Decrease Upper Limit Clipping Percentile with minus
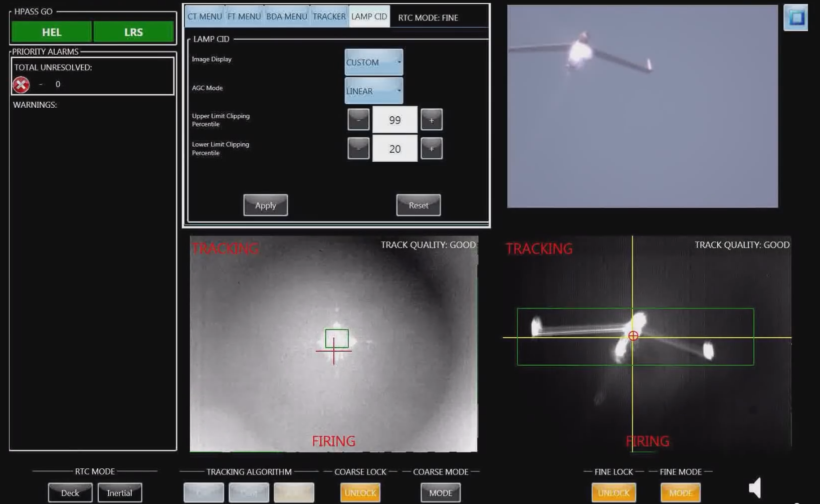The height and width of the screenshot is (504, 820). pos(358,120)
